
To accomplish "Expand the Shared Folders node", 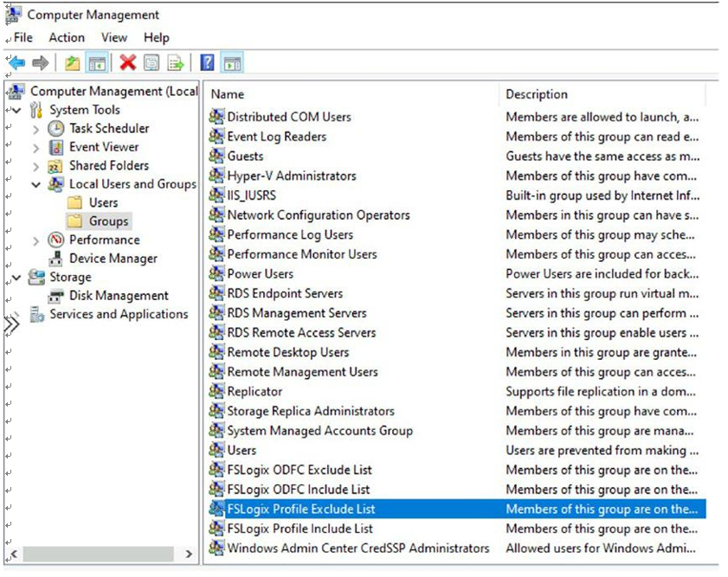I will tap(36, 166).
